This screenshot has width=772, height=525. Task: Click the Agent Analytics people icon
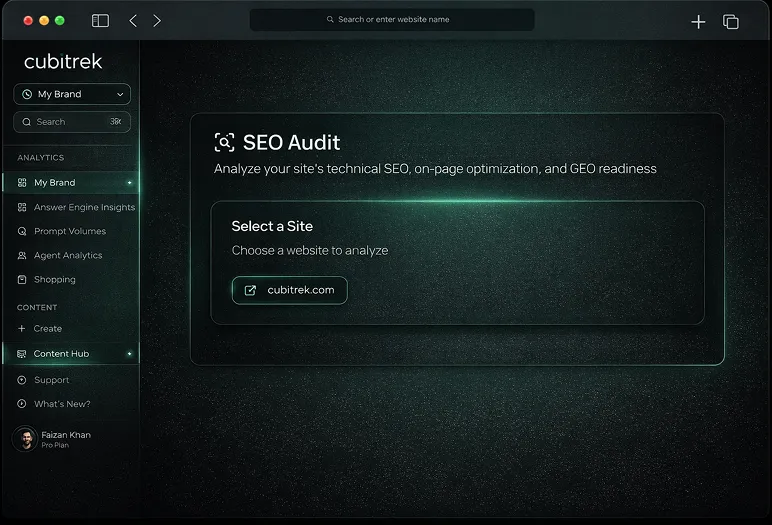tap(23, 255)
